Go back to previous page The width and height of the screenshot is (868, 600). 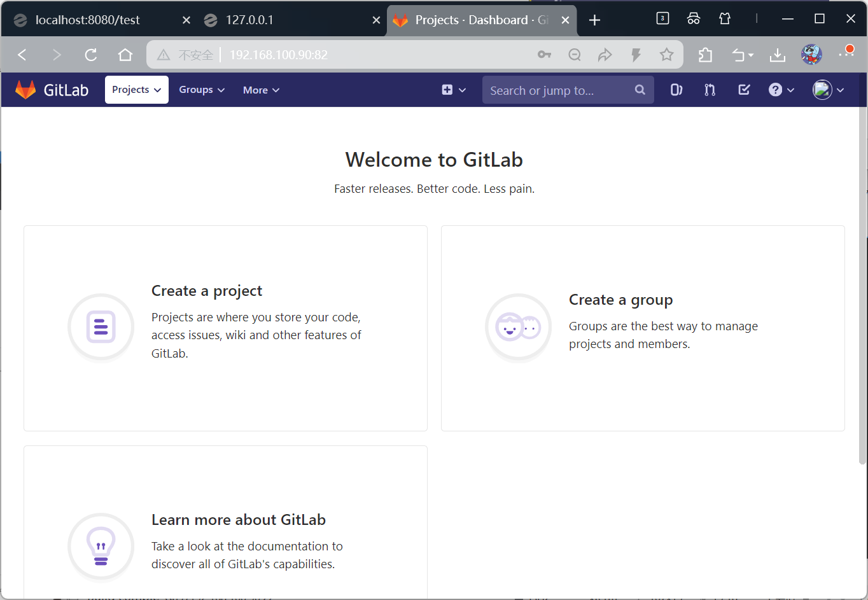[x=22, y=55]
